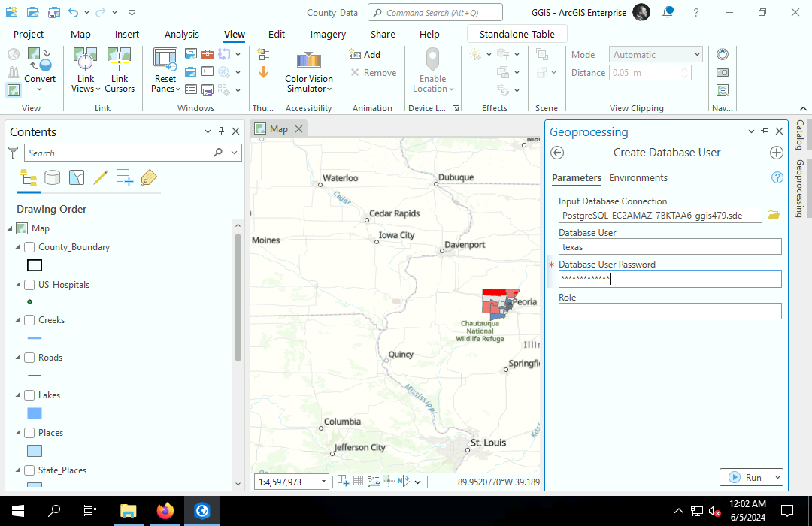
Task: Click the Lakes blue symbol swatch
Action: pyautogui.click(x=35, y=413)
